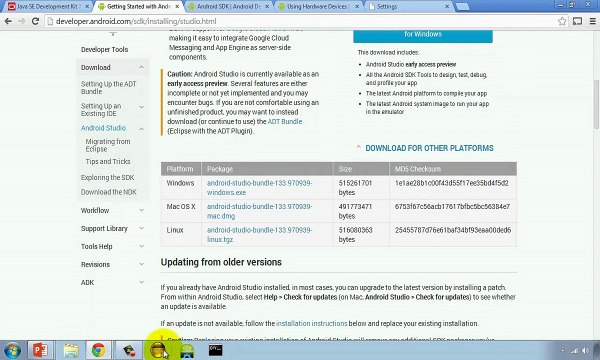Viewport: 600px width, 360px height.
Task: Open Tips and Tricks page
Action: [x=108, y=161]
